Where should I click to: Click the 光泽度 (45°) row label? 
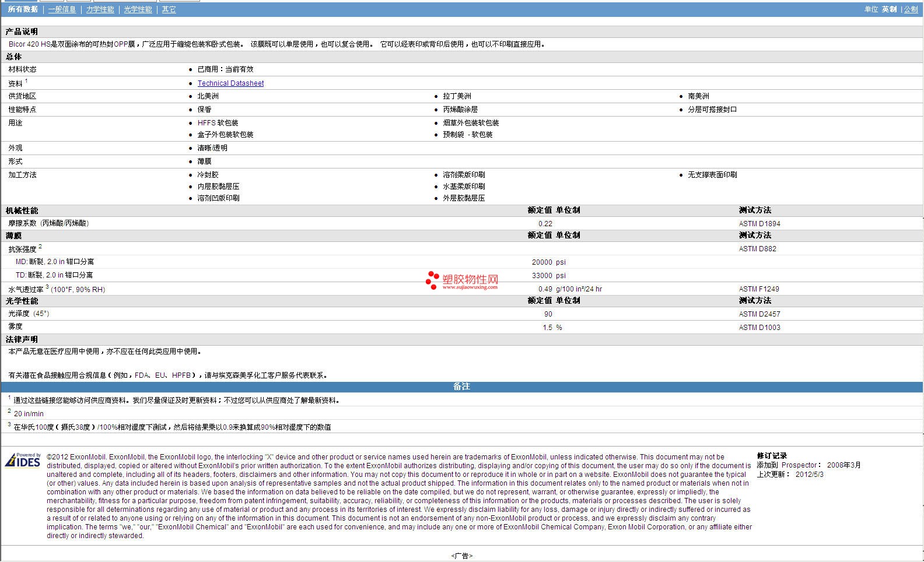tap(29, 314)
